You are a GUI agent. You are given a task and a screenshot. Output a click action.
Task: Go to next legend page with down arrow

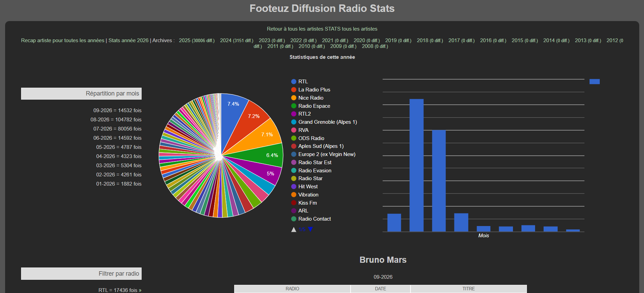[x=310, y=229]
